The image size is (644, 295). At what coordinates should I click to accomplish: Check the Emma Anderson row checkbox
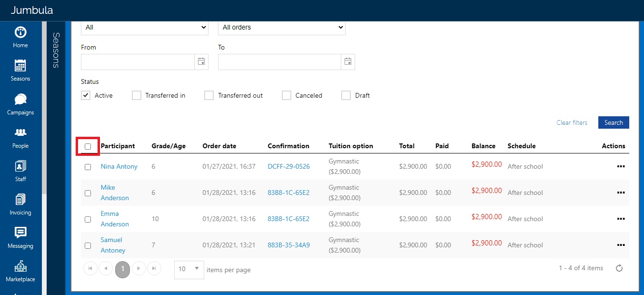click(x=88, y=219)
